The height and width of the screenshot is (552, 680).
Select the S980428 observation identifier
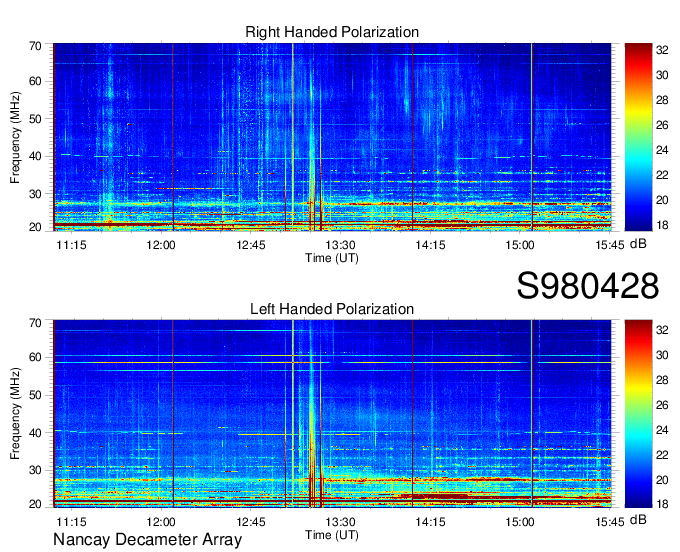(588, 286)
